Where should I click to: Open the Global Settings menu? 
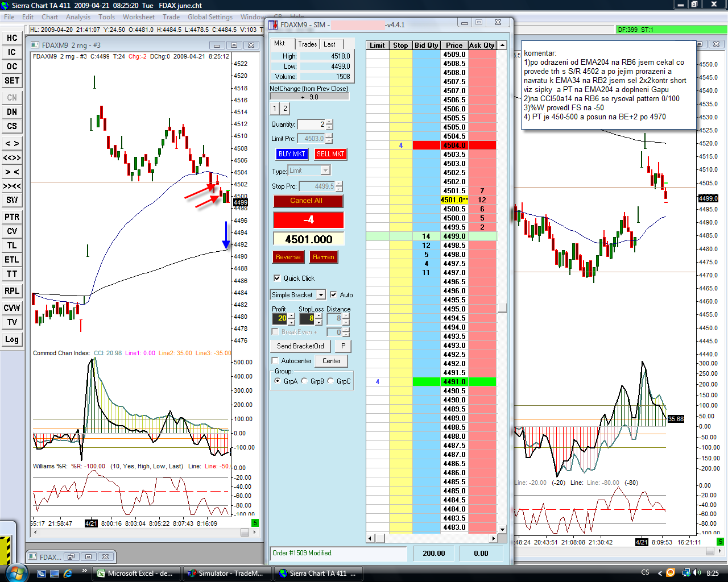tap(210, 17)
